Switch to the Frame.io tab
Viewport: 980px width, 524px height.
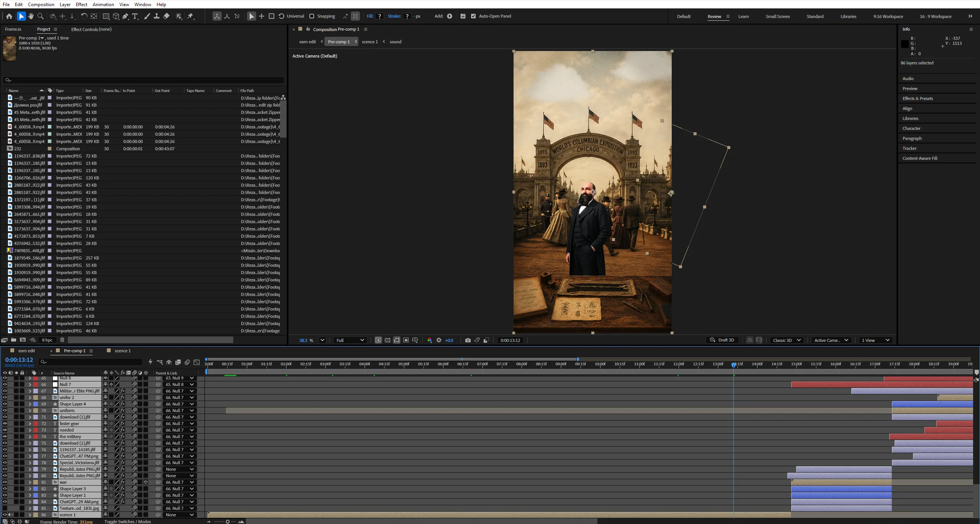[x=13, y=29]
